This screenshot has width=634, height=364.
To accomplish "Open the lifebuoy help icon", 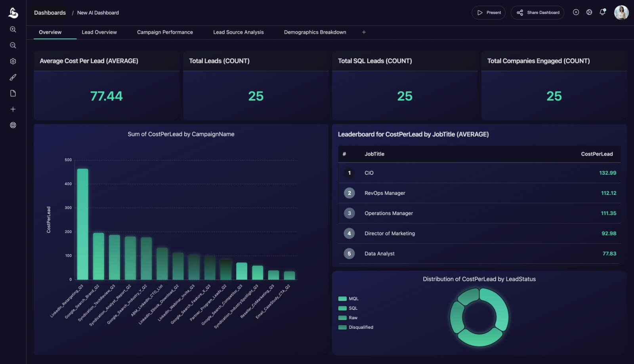I will pyautogui.click(x=13, y=125).
